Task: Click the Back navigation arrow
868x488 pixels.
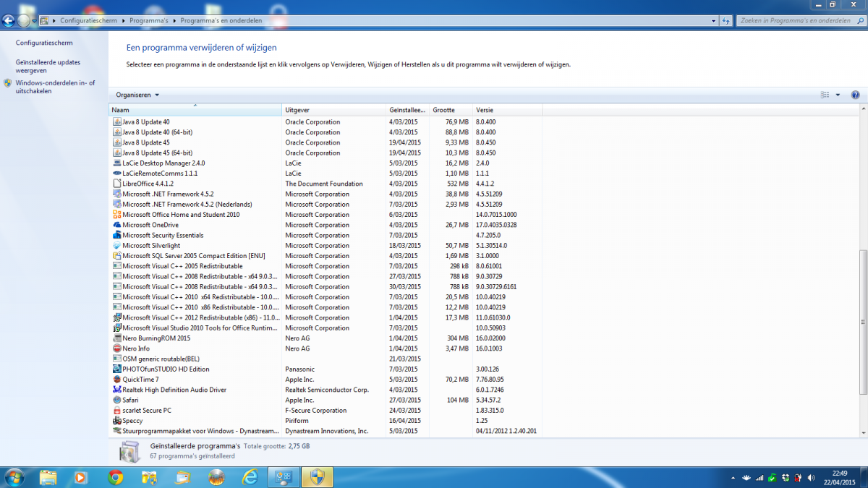Action: 9,21
